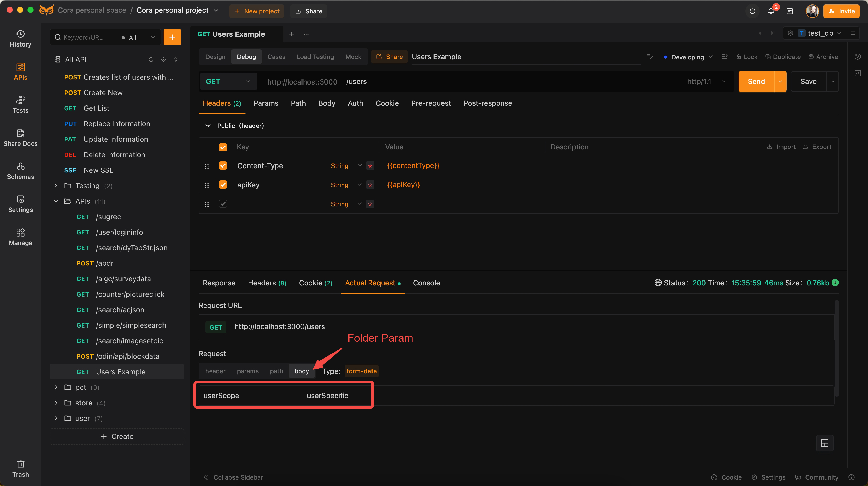Toggle required asterisk for Content-Type
868x486 pixels.
coord(370,166)
